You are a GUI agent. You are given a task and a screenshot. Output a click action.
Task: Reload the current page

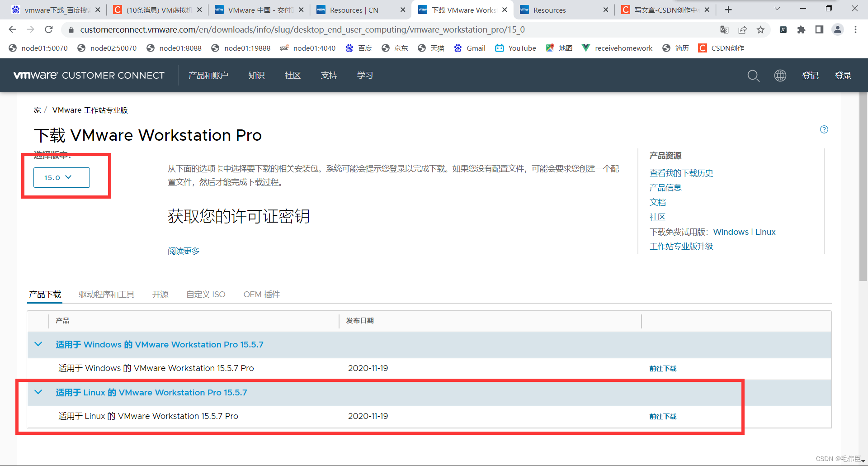49,29
